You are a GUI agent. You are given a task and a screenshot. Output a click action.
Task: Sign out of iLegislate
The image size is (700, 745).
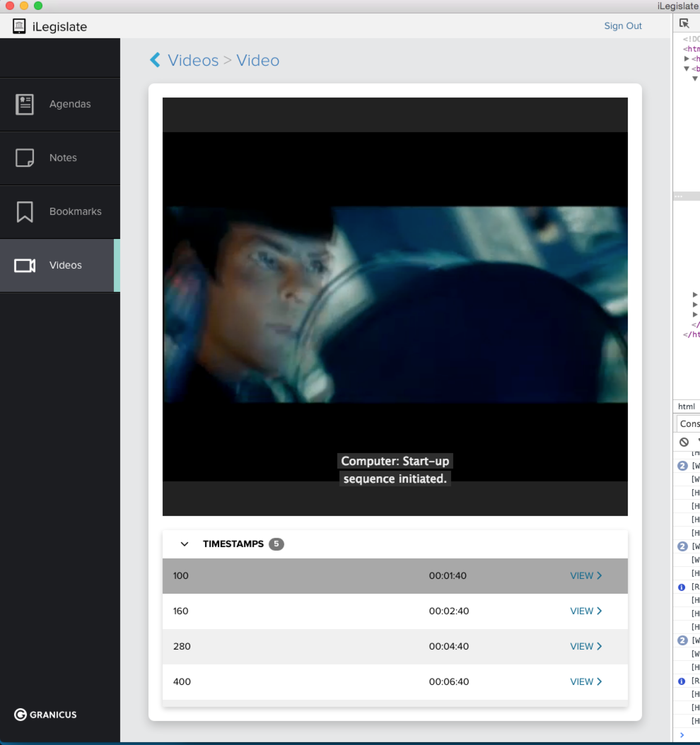coord(623,26)
